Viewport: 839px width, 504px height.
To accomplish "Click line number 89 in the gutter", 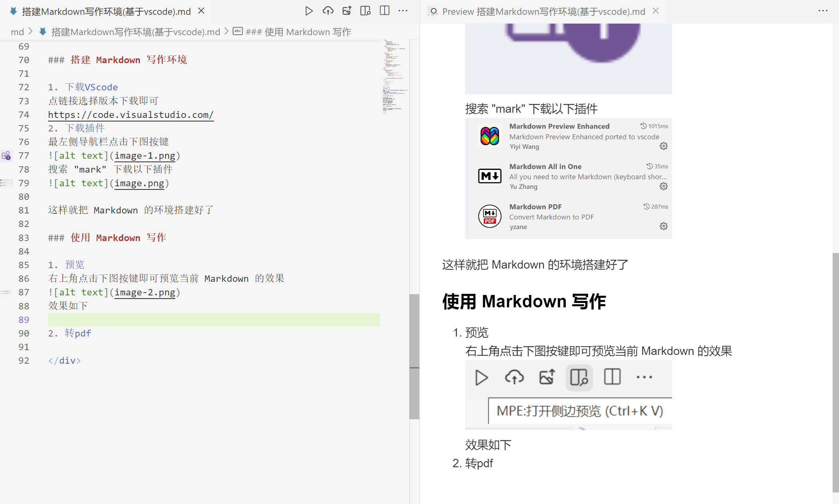I will point(24,320).
